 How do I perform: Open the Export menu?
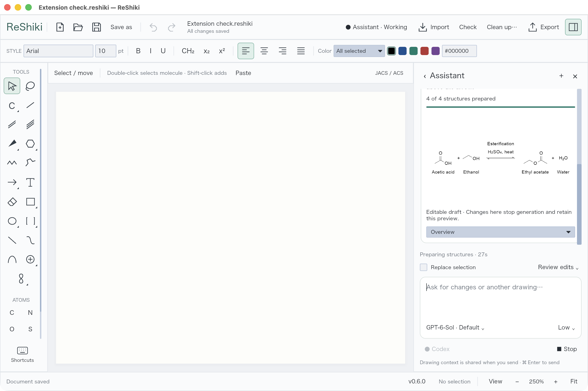tap(544, 27)
